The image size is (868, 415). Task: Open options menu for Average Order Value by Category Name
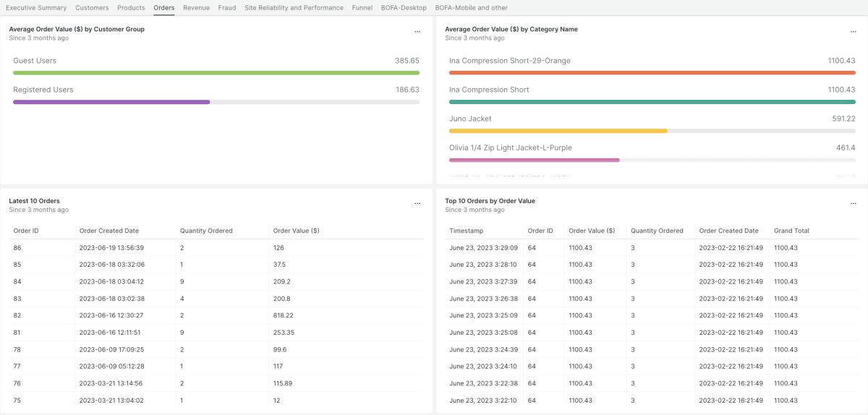tap(854, 32)
